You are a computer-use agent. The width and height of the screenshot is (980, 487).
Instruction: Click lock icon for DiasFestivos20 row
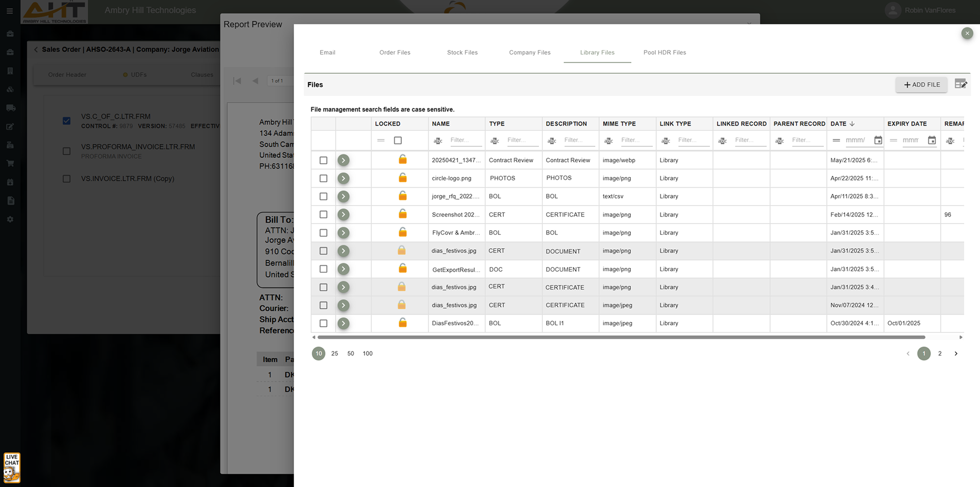[402, 323]
